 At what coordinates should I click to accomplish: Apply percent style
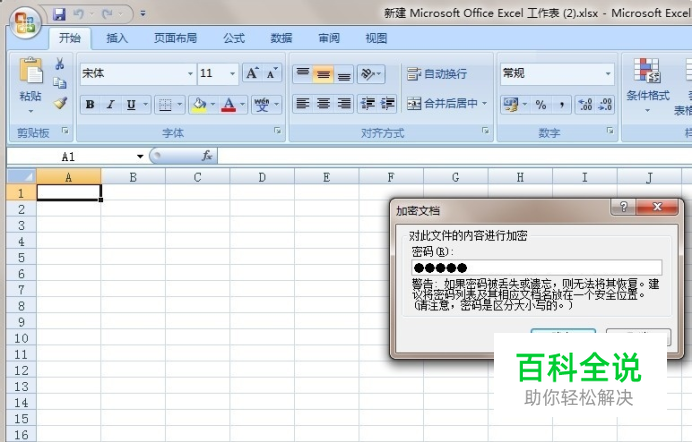click(541, 105)
